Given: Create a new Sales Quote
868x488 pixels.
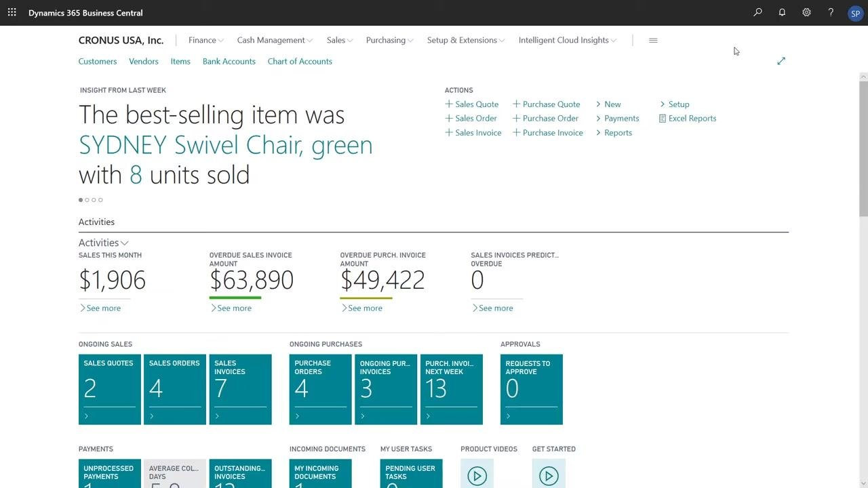Looking at the screenshot, I should tap(472, 104).
